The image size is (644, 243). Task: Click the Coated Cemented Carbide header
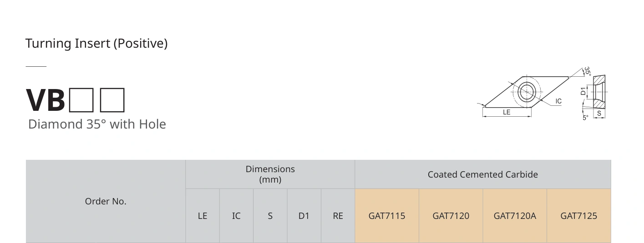click(483, 174)
